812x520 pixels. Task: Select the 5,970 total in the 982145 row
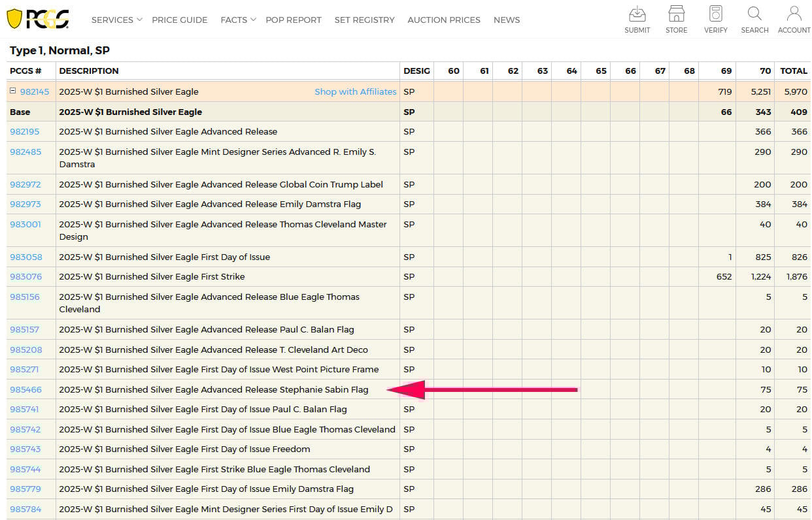click(796, 91)
